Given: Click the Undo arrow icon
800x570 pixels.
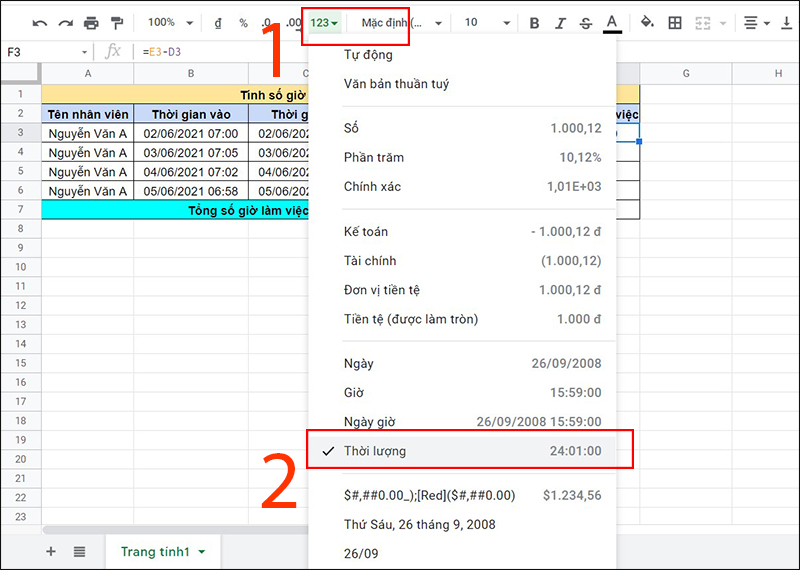Looking at the screenshot, I should tap(40, 22).
